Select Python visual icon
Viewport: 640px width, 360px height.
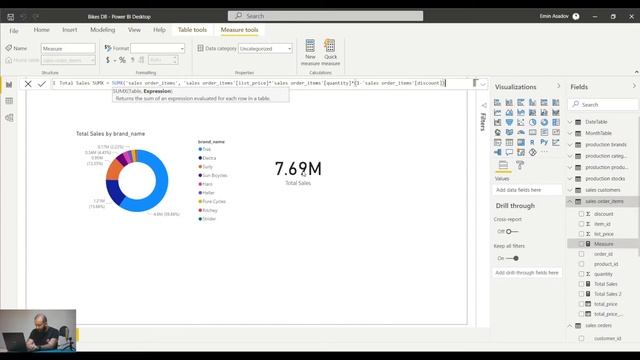point(544,142)
